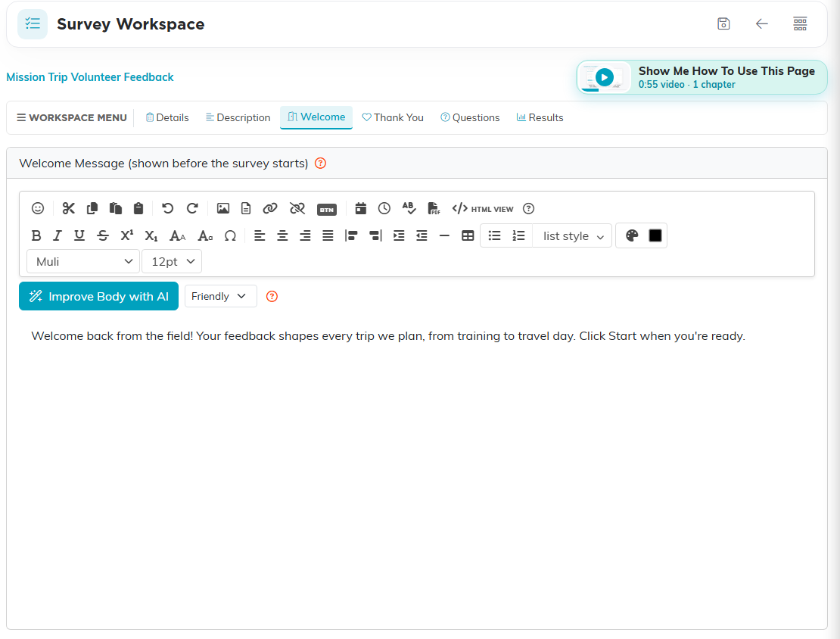Viewport: 840px width, 639px height.
Task: View the Results tab
Action: 540,118
